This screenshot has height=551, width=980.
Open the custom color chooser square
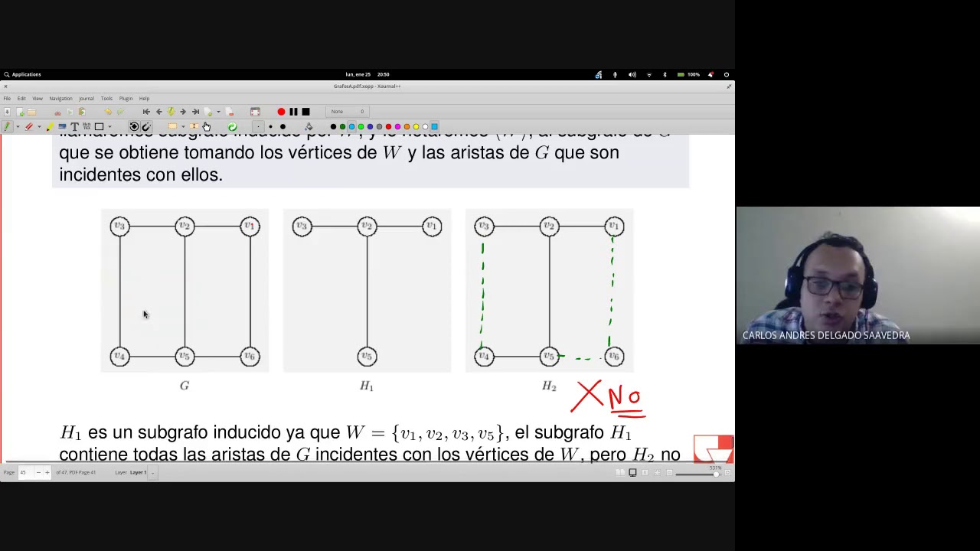pos(434,126)
